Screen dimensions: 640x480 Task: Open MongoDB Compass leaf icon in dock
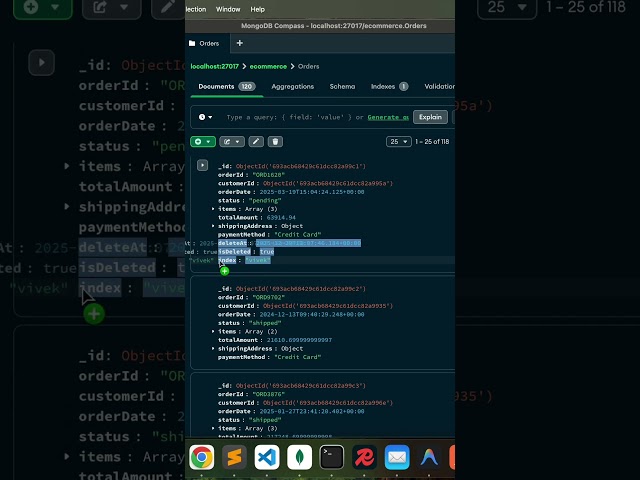click(x=299, y=457)
